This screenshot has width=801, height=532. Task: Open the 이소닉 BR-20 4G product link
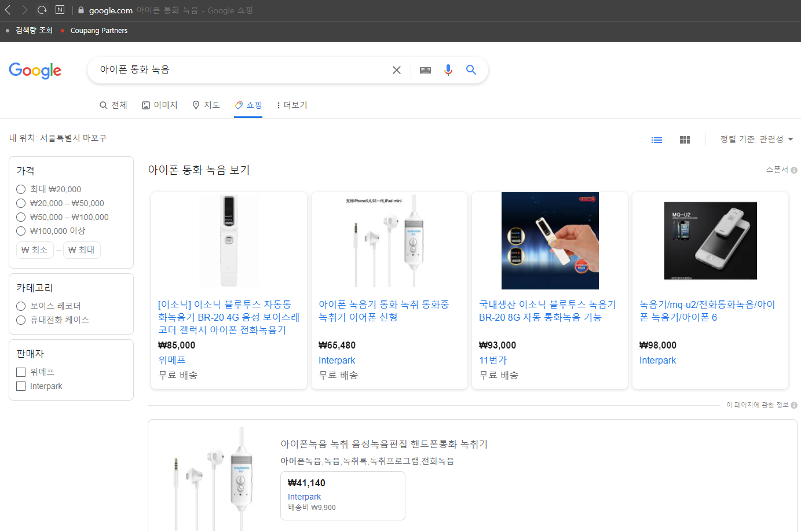229,317
